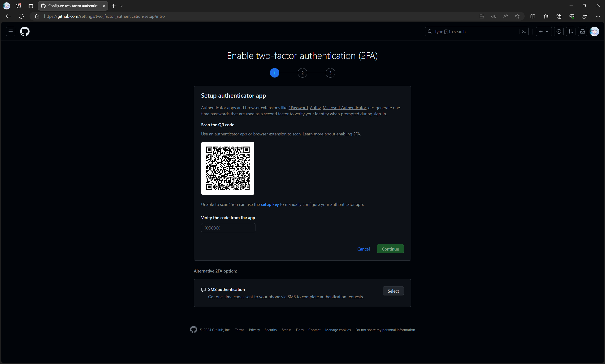605x364 pixels.
Task: Go to the GitHub homepage via the logo
Action: [x=25, y=31]
